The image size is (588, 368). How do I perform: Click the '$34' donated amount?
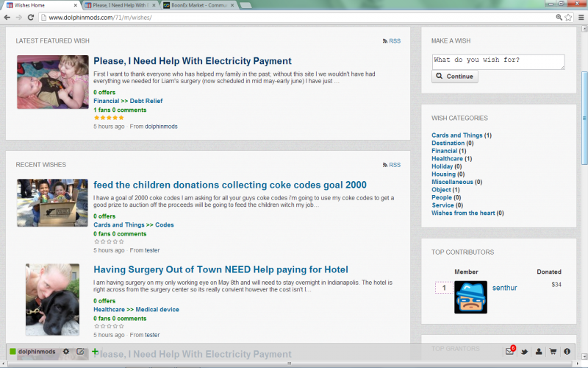[x=556, y=285]
